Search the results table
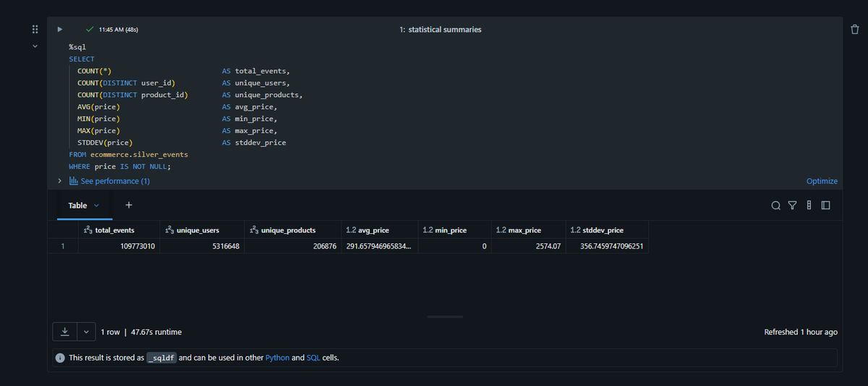 tap(776, 206)
